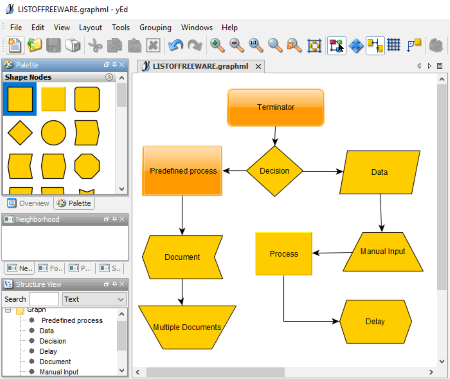Image resolution: width=450 pixels, height=379 pixels.
Task: Click the print preview icon beside Save
Action: tap(73, 45)
